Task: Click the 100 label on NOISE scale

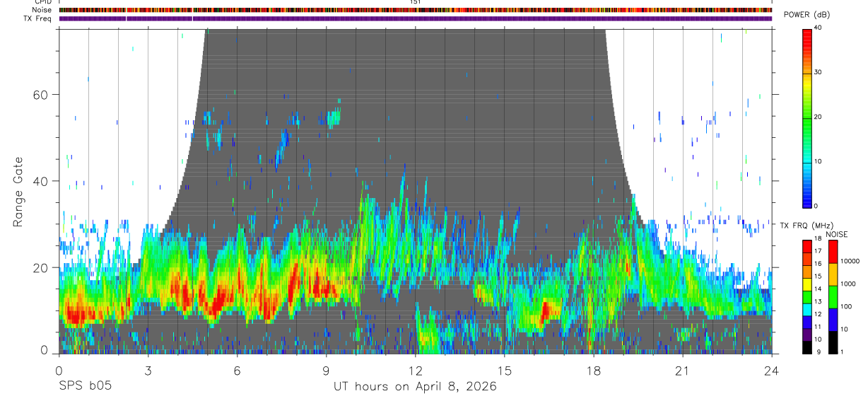Action: (846, 306)
